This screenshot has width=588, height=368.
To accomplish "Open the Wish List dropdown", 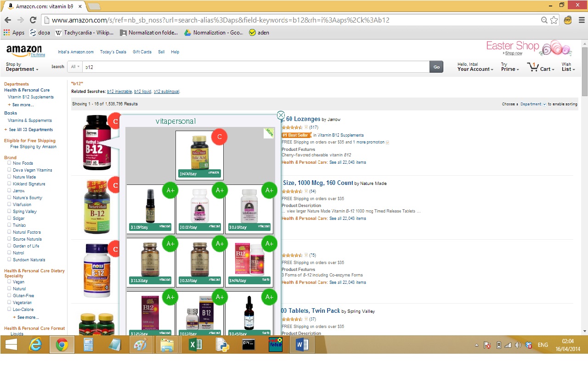I will [x=568, y=67].
